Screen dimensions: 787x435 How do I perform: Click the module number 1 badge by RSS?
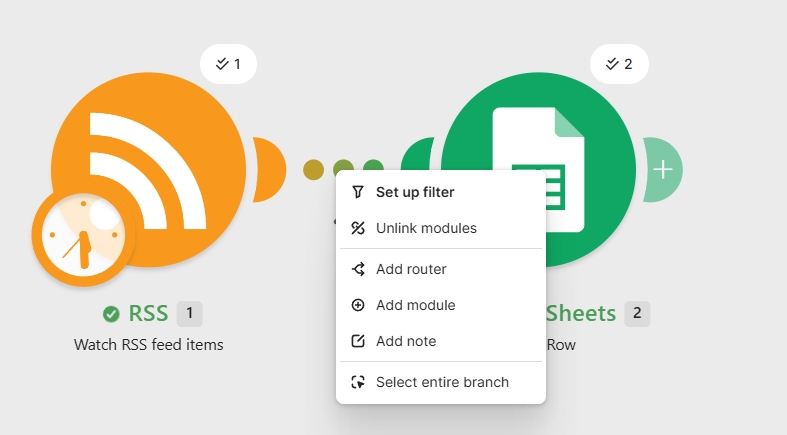pyautogui.click(x=190, y=314)
